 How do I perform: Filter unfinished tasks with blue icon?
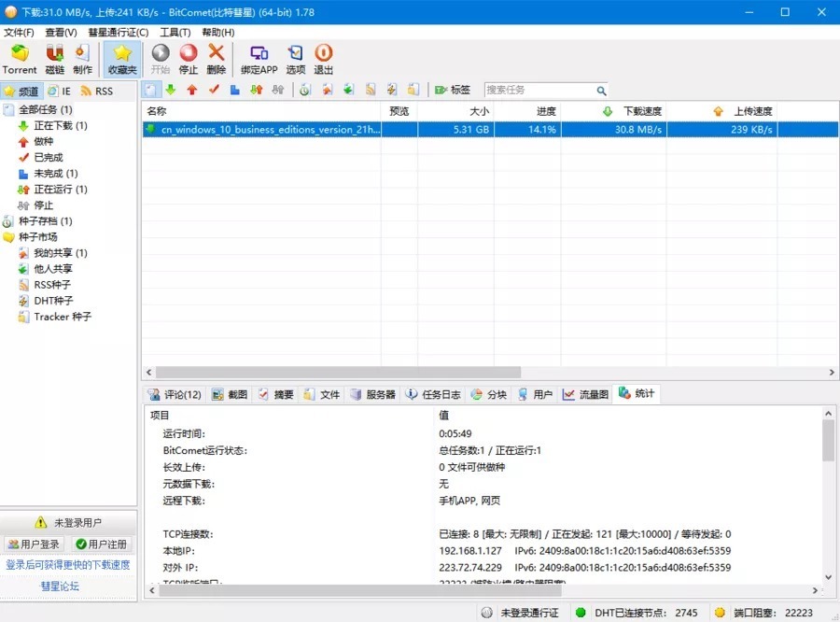pyautogui.click(x=234, y=90)
